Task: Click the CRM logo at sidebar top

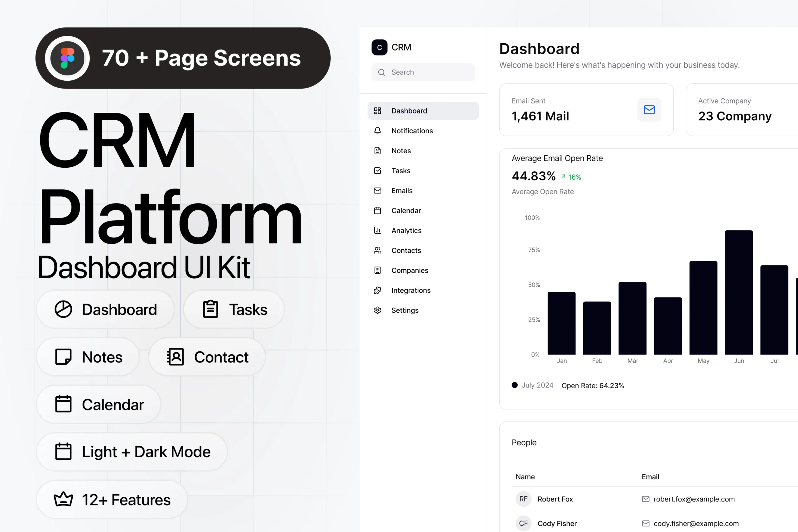Action: click(x=379, y=47)
